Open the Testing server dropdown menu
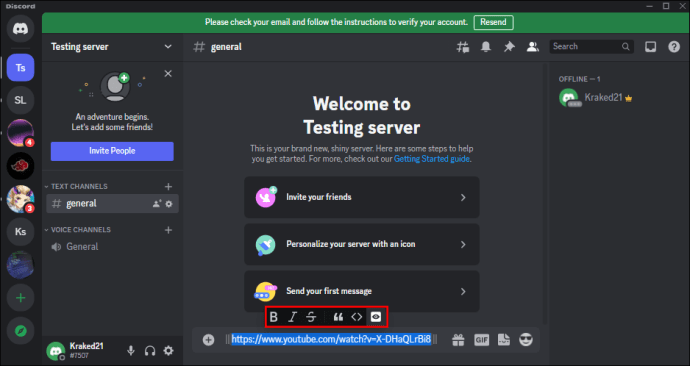690x366 pixels. point(168,47)
